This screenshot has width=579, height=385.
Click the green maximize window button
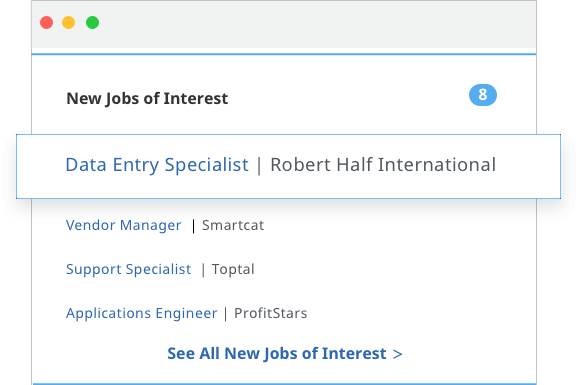click(92, 23)
